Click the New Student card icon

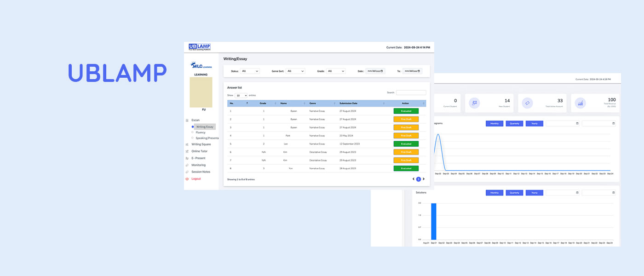pyautogui.click(x=474, y=103)
